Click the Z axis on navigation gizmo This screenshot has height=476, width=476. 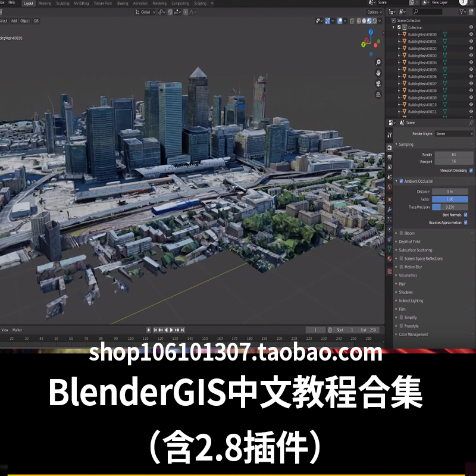pos(371,32)
